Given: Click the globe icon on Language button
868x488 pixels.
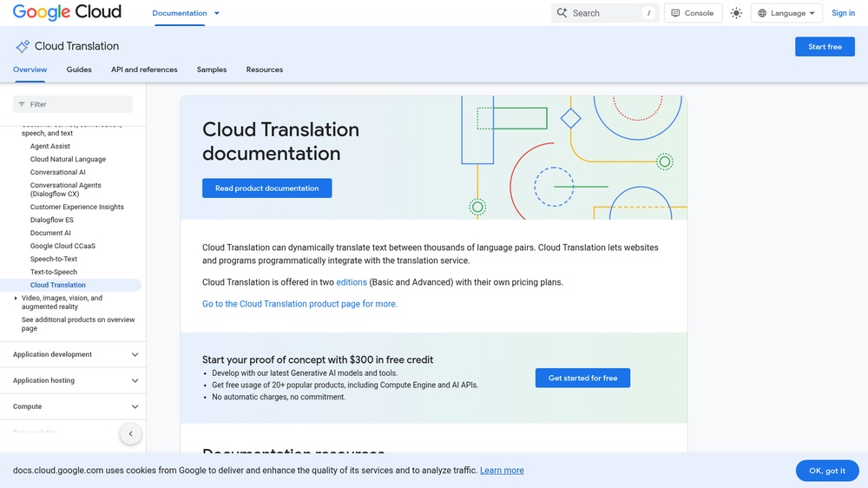Looking at the screenshot, I should pyautogui.click(x=762, y=13).
